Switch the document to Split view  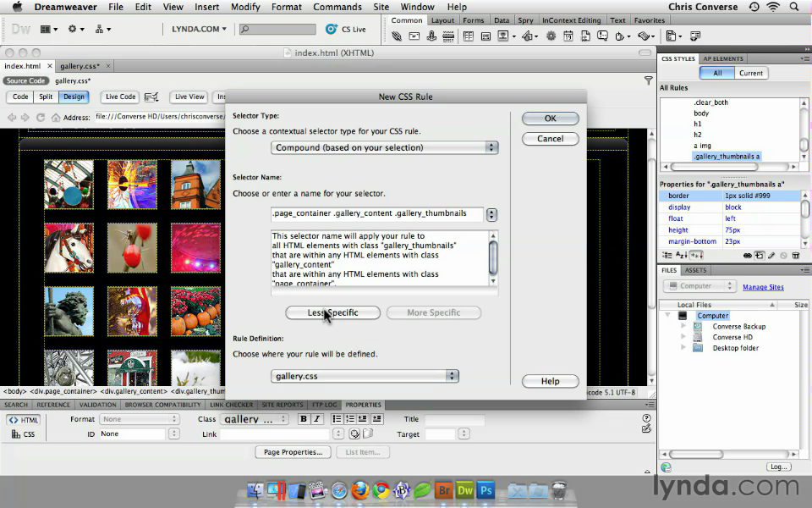point(46,97)
